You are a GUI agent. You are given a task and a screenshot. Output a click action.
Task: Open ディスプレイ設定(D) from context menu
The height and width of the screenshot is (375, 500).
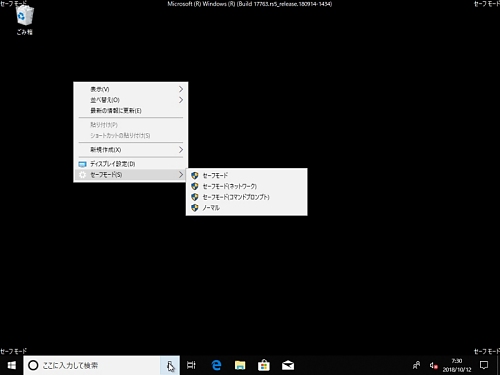pos(131,164)
